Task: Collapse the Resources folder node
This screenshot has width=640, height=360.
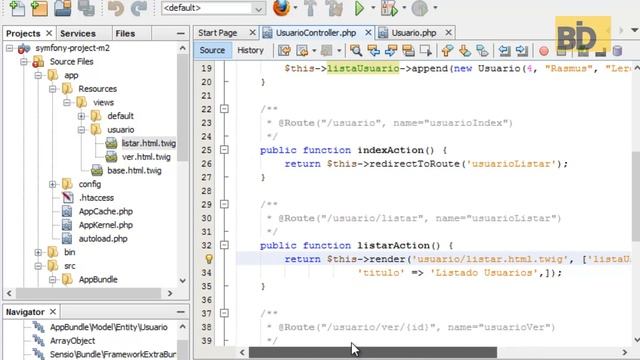Action: click(x=53, y=89)
